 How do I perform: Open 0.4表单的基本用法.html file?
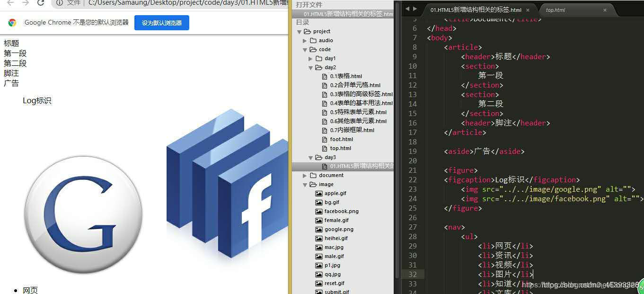coord(362,103)
